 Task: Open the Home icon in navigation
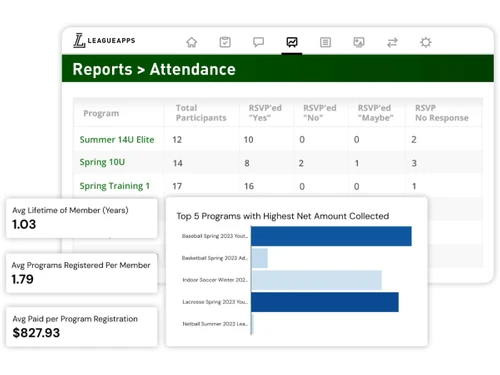(x=192, y=42)
